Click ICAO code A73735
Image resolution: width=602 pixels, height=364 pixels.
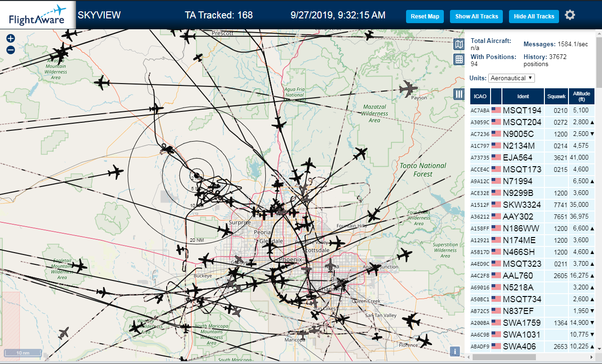(480, 158)
